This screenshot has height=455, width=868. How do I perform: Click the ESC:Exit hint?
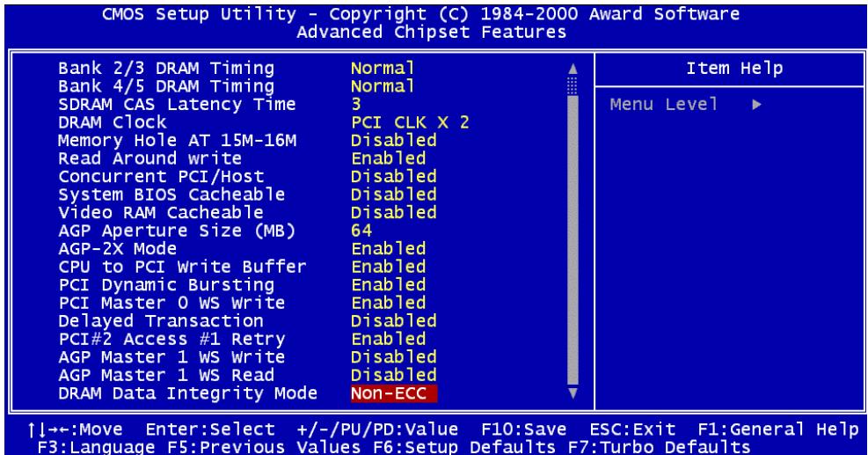tap(632, 429)
